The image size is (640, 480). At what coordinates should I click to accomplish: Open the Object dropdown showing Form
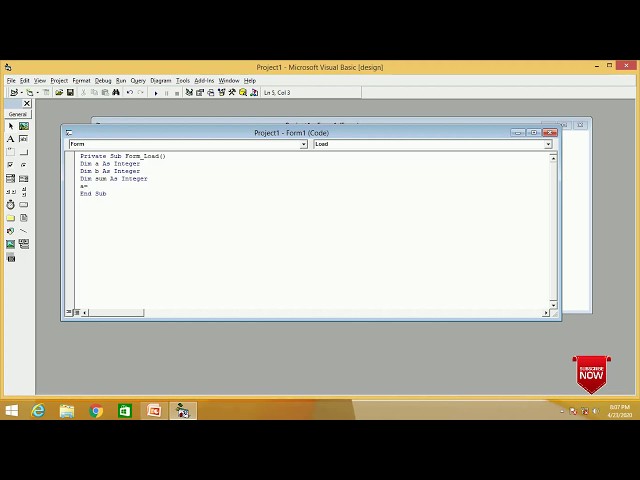pos(304,144)
